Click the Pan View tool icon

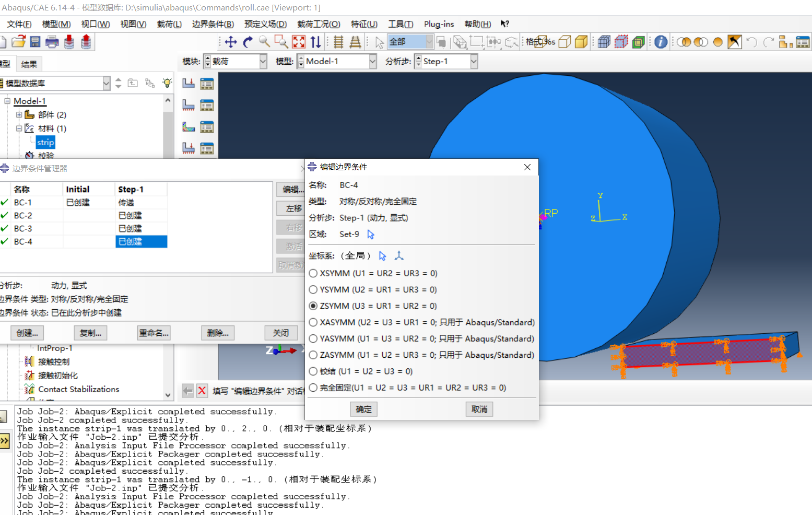point(231,42)
